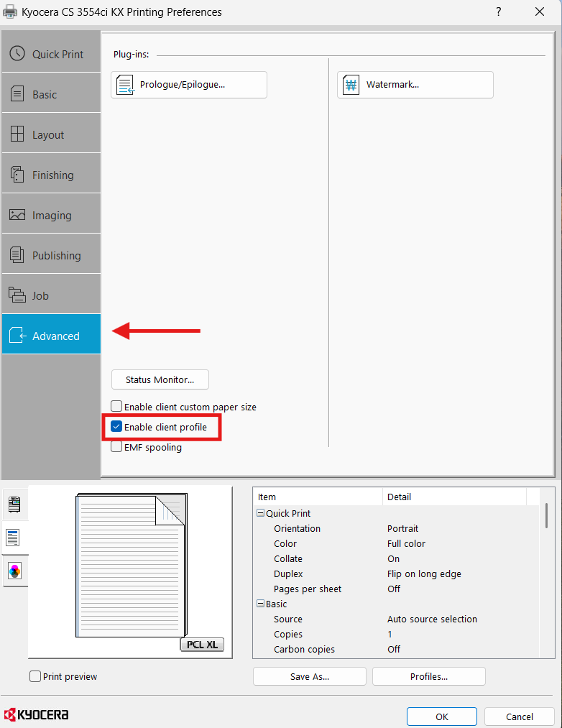Cancel the printing preferences dialog
562x728 pixels.
(x=520, y=717)
